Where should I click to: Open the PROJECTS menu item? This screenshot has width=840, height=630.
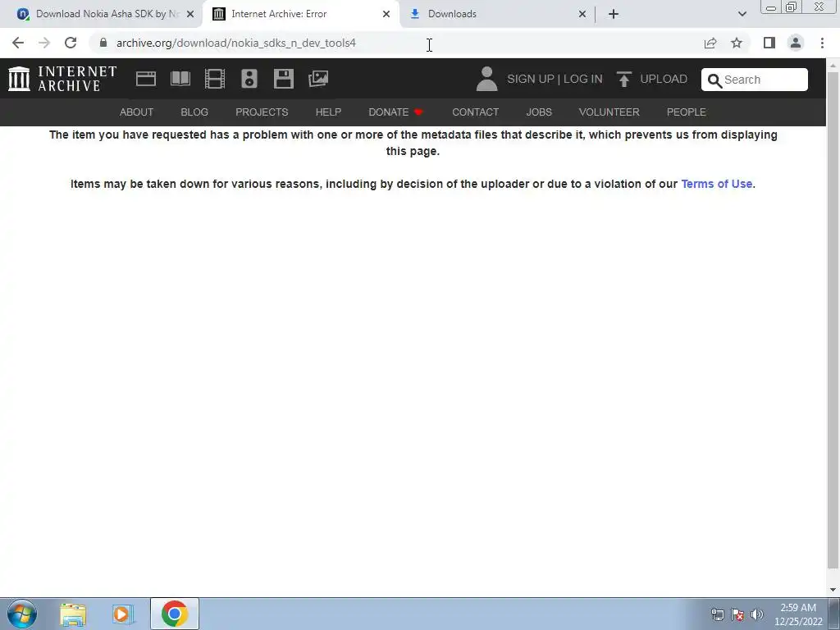point(262,112)
